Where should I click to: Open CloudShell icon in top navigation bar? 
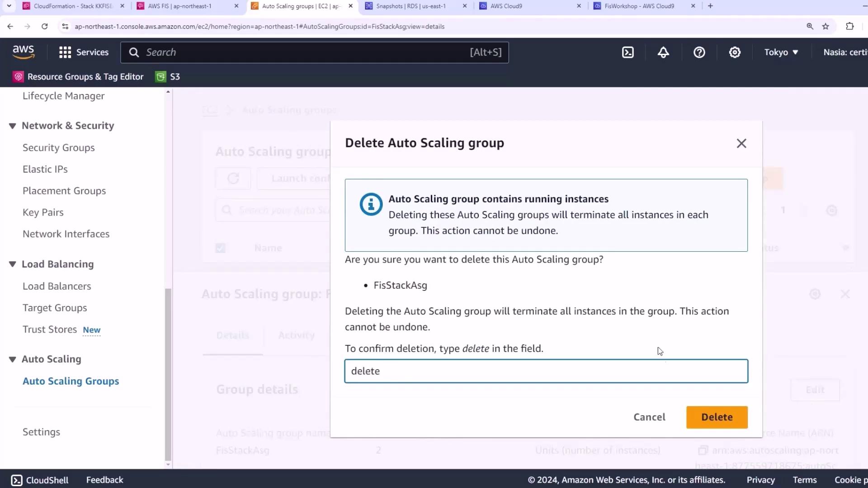click(x=628, y=52)
